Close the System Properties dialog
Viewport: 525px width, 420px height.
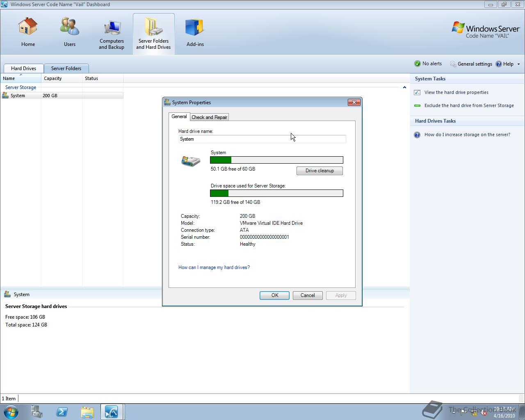click(354, 103)
